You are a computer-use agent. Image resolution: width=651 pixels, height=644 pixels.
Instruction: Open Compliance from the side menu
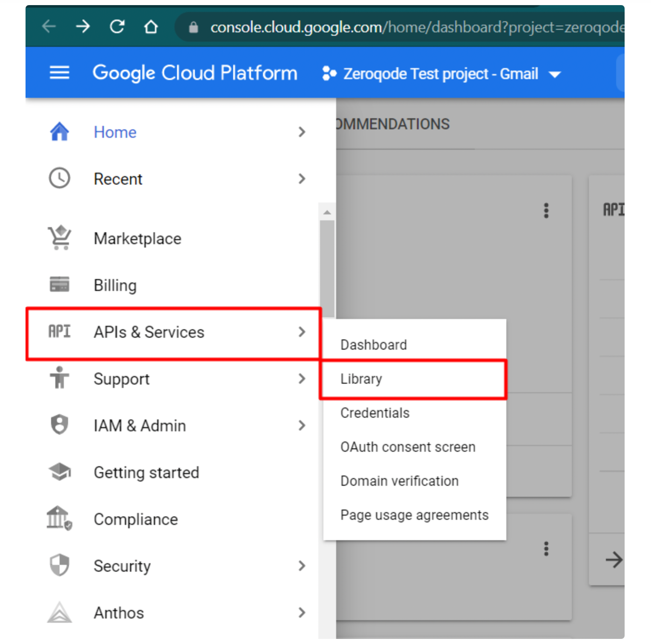(x=136, y=519)
